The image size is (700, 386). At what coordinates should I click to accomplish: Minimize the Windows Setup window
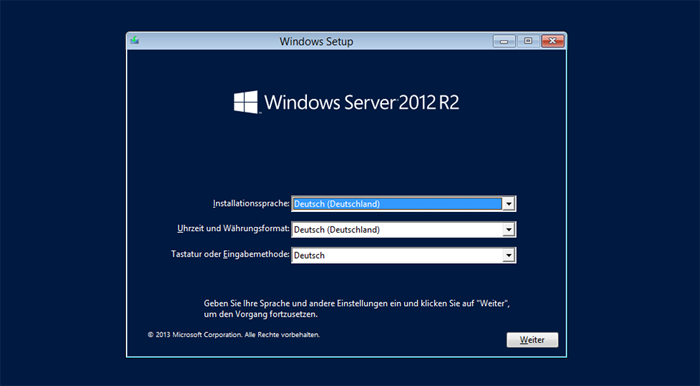point(504,41)
